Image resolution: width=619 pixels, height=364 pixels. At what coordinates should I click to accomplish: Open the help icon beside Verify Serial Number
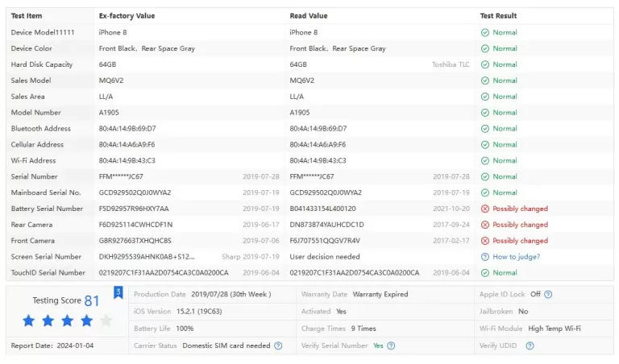point(391,345)
